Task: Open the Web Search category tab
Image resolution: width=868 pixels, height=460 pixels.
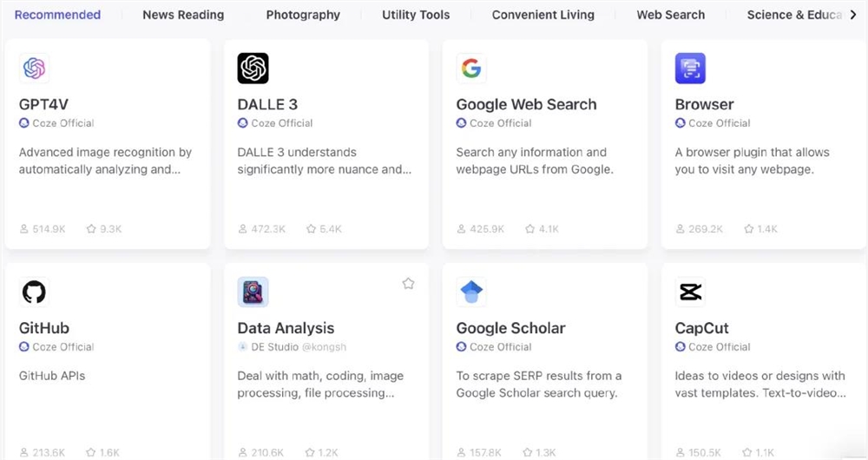Action: click(x=670, y=15)
